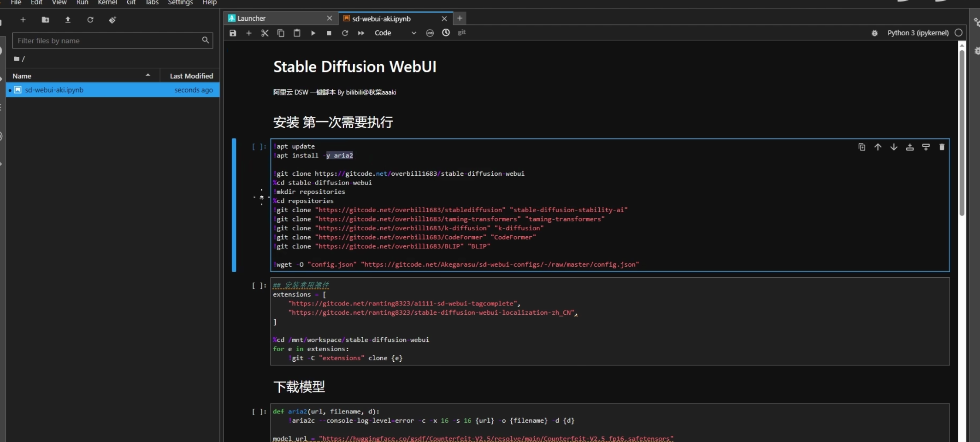Interrupt the kernel with stop button
Image resolution: width=980 pixels, height=442 pixels.
[329, 33]
